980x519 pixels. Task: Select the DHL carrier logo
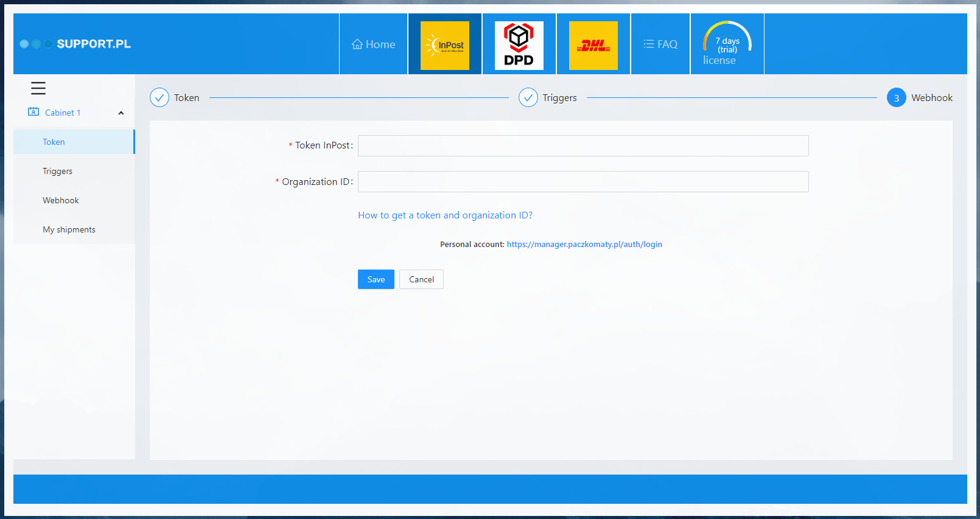(x=593, y=45)
